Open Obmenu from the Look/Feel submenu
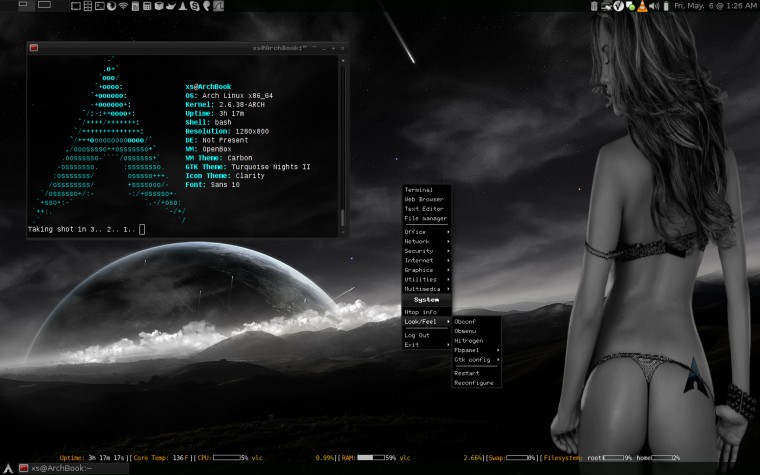Screen dimensions: 760x475 coord(476,331)
